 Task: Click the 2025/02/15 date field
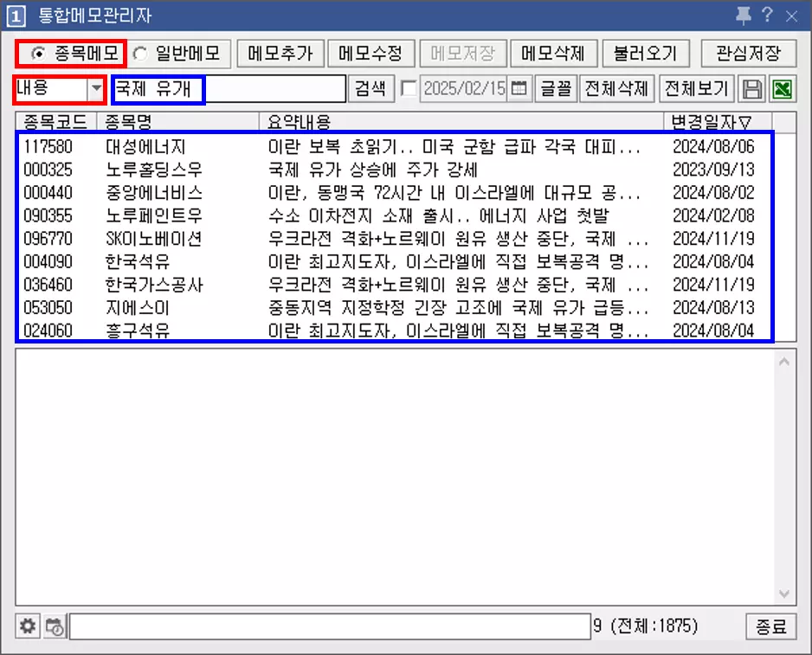tap(464, 88)
